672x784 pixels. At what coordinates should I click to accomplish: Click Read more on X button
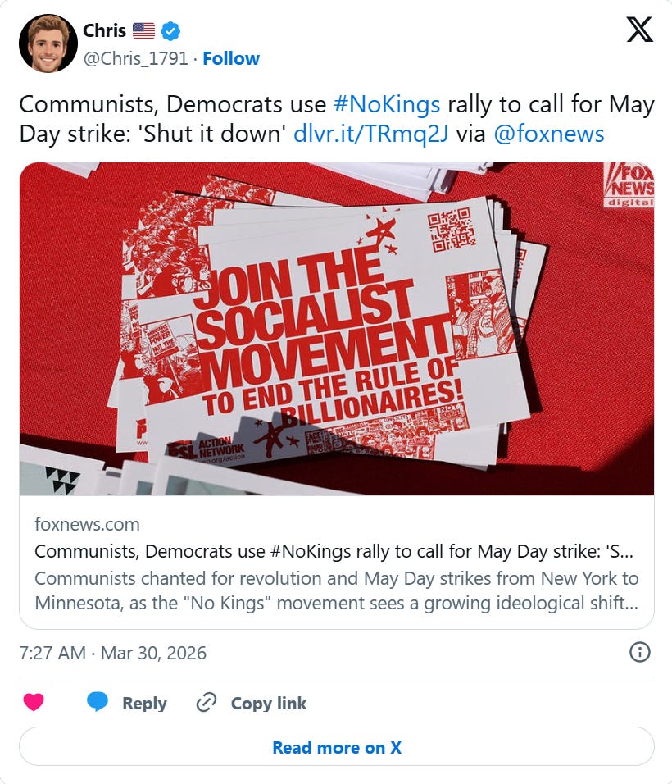(x=337, y=747)
